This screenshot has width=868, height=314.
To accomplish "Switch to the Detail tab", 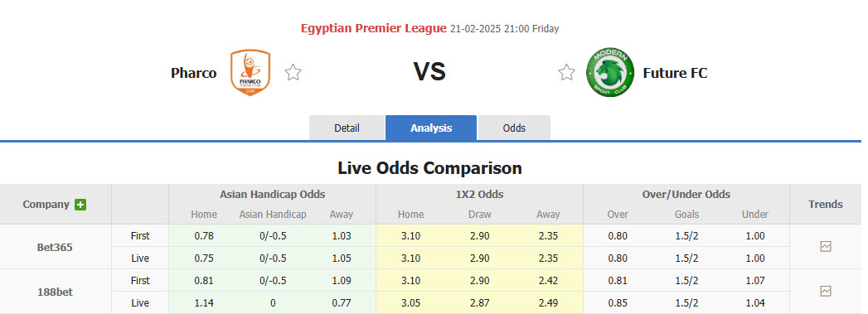I will (x=347, y=128).
